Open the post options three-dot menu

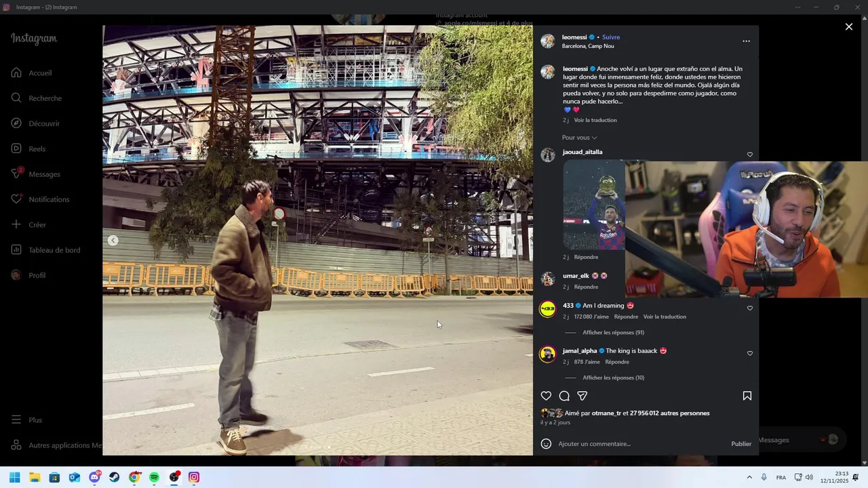coord(746,41)
